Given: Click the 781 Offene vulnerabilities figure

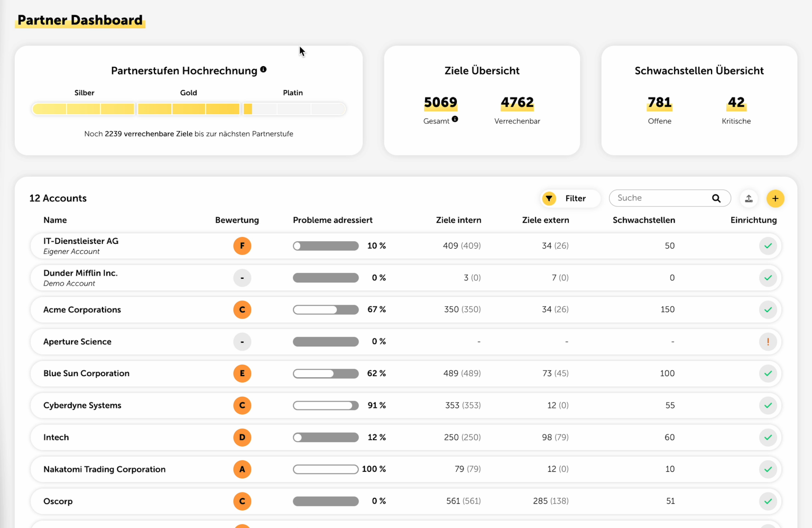Looking at the screenshot, I should 659,103.
